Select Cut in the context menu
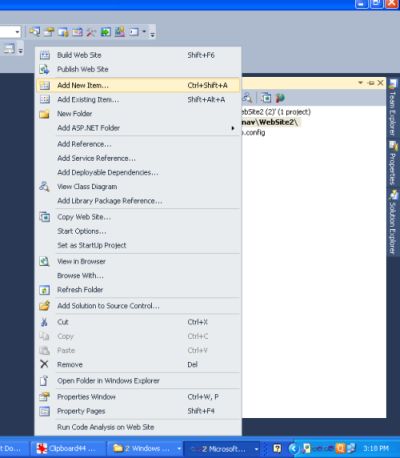The image size is (400, 458). [x=138, y=322]
